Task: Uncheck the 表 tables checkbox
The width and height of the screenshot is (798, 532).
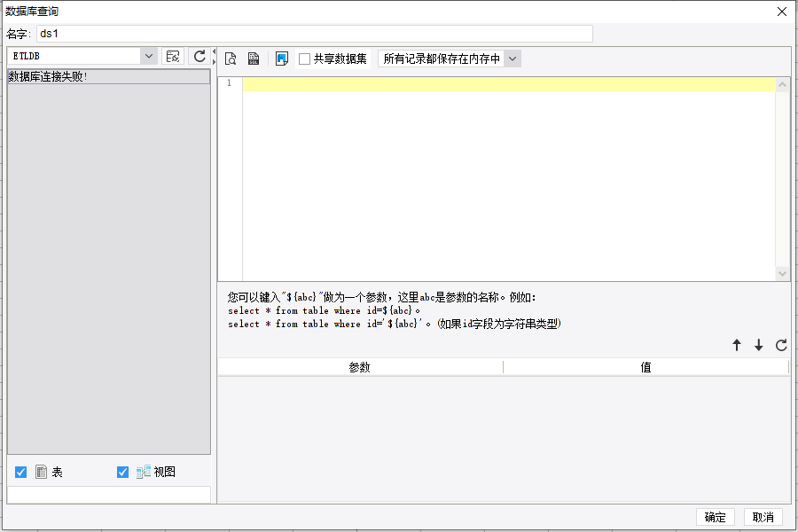Action: coord(21,472)
